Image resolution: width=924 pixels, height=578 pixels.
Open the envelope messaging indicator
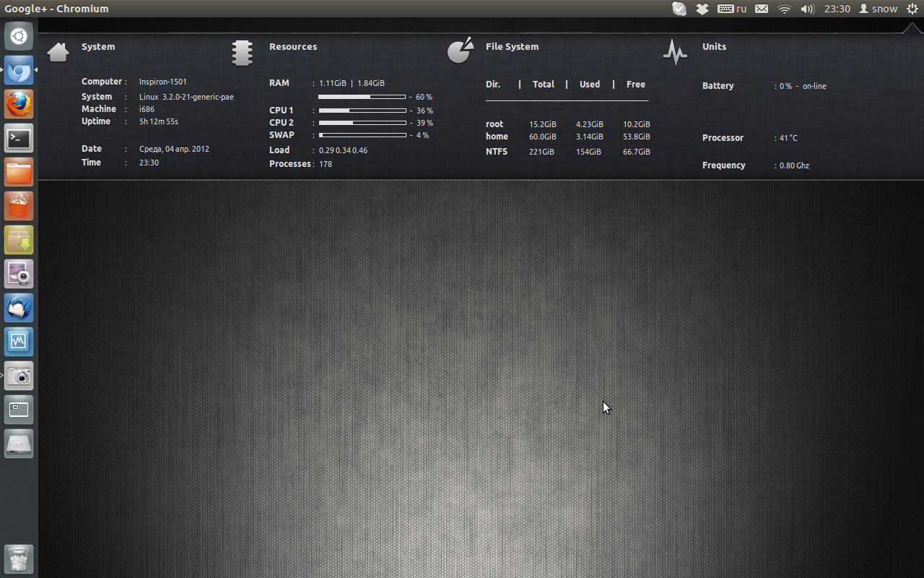coord(762,9)
